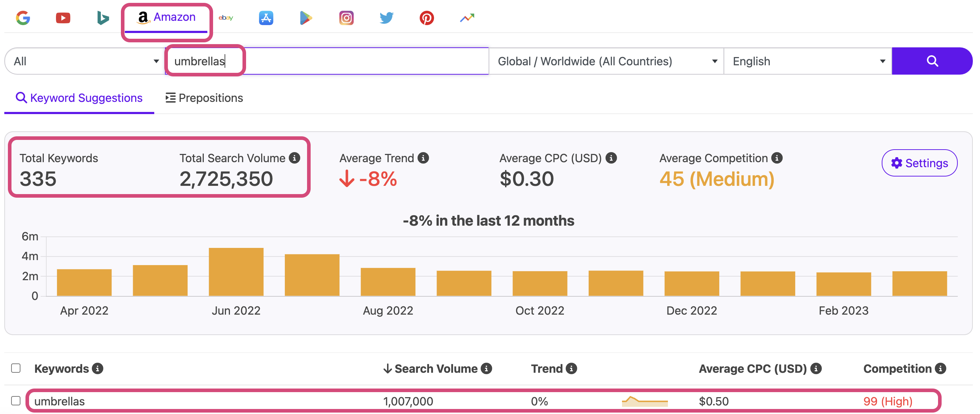Switch to the YouTube search source
Image resolution: width=980 pixels, height=414 pixels.
click(x=63, y=18)
